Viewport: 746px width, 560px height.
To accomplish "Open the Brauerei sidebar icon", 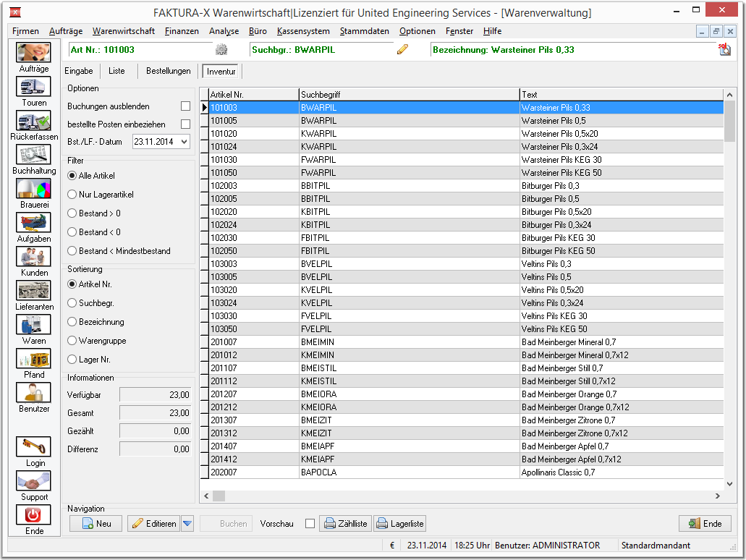I will (x=33, y=188).
